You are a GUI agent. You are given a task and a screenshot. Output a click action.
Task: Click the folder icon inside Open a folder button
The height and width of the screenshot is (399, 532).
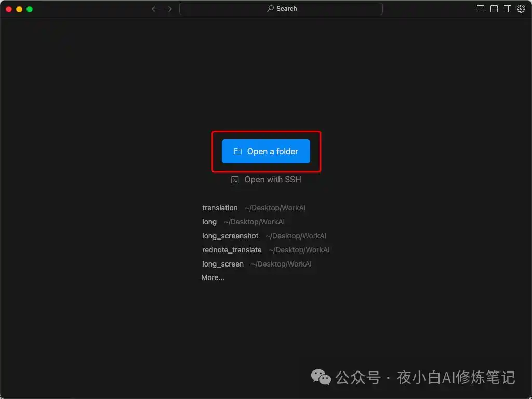pos(237,151)
